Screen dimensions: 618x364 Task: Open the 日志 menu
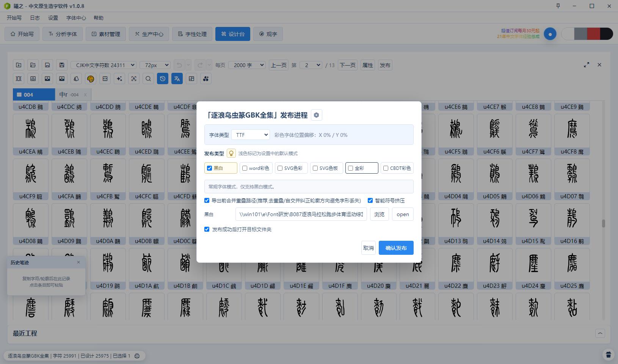coord(35,18)
